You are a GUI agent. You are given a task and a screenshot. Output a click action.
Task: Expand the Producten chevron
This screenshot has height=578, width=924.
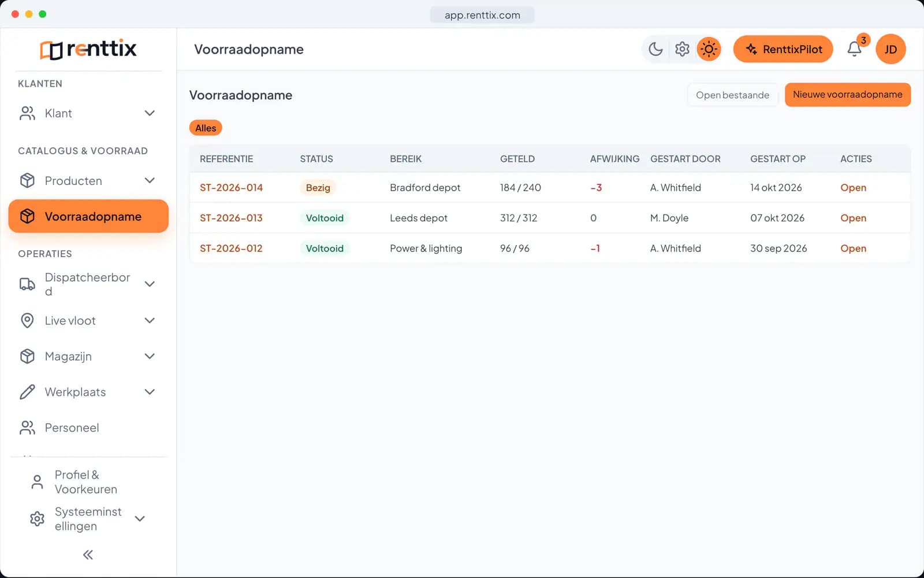click(x=150, y=181)
